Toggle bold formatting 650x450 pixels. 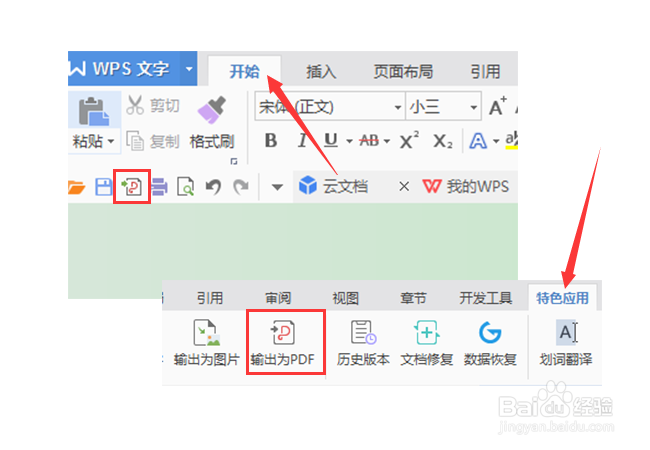click(271, 140)
